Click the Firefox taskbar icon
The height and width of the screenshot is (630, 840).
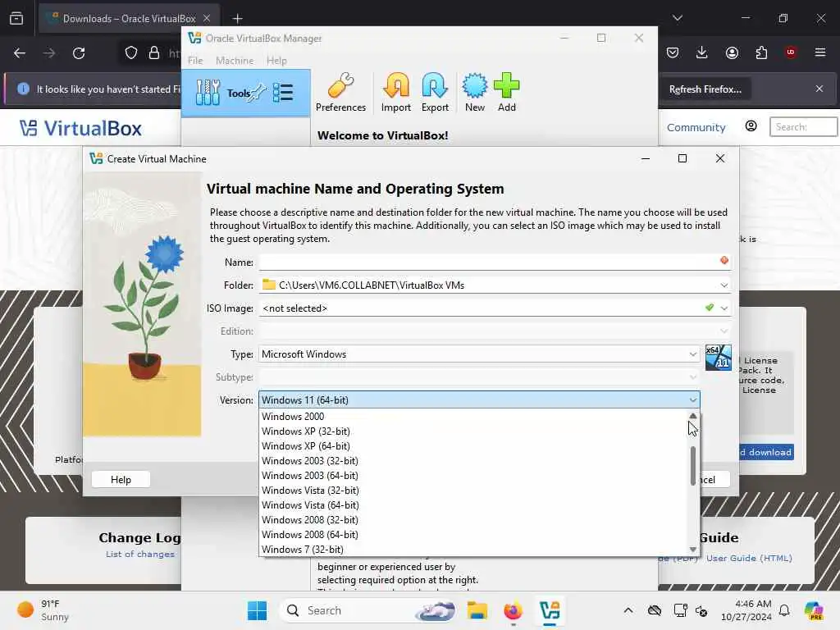[x=513, y=610]
